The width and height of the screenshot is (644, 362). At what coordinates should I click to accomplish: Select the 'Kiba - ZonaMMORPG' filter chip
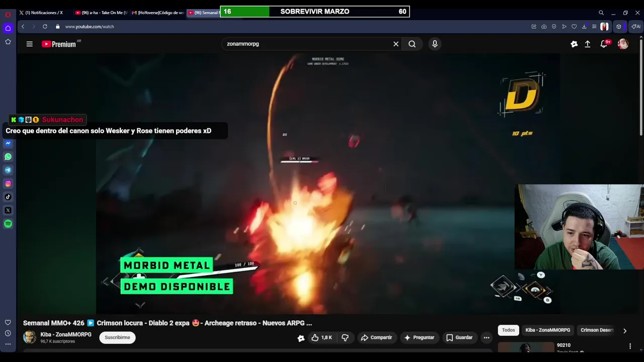(x=547, y=330)
